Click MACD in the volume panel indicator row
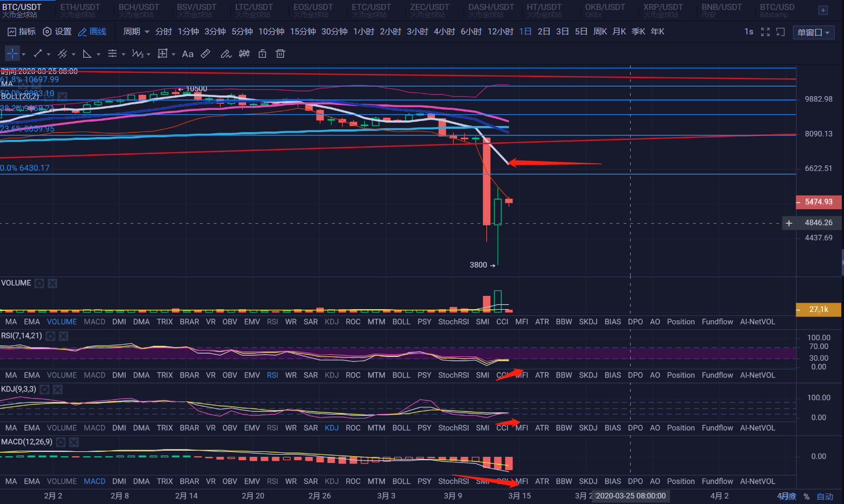The height and width of the screenshot is (504, 844). coord(94,322)
